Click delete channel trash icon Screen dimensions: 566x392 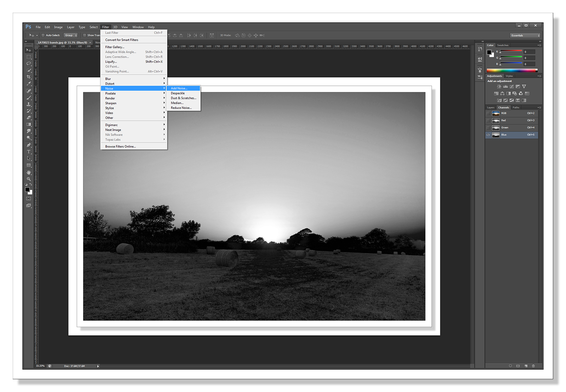tap(533, 366)
